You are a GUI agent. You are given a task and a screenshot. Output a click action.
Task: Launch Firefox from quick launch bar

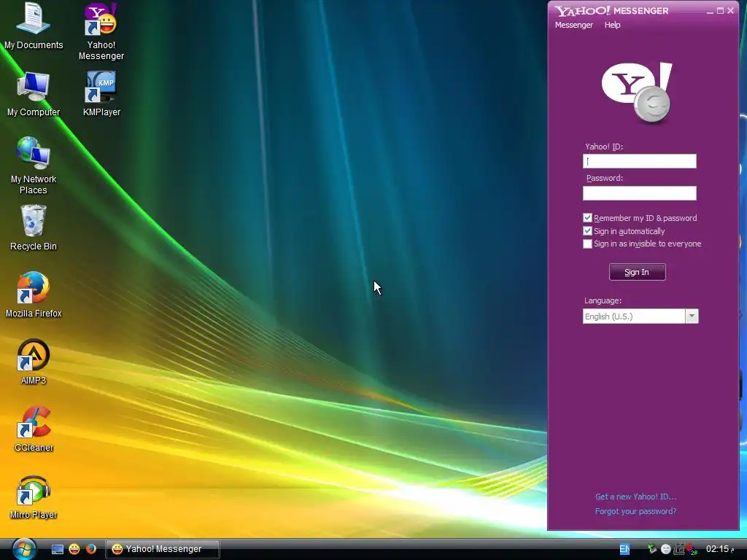tap(91, 549)
